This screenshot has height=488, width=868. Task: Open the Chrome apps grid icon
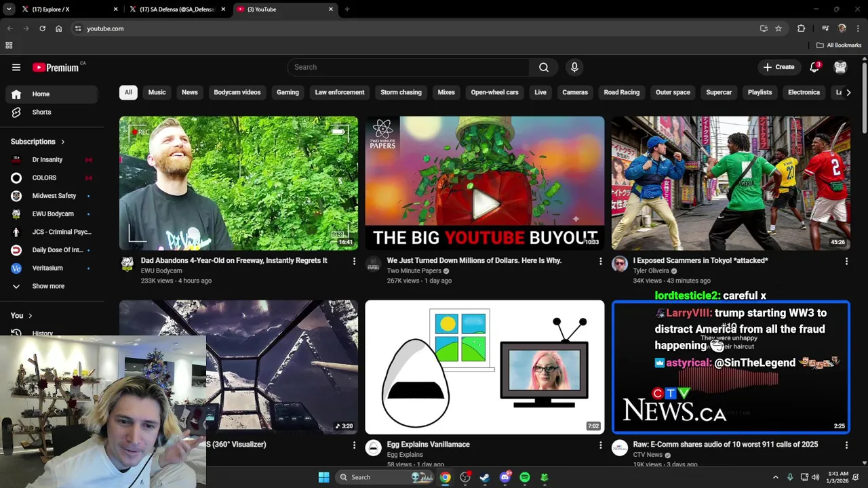(x=9, y=45)
